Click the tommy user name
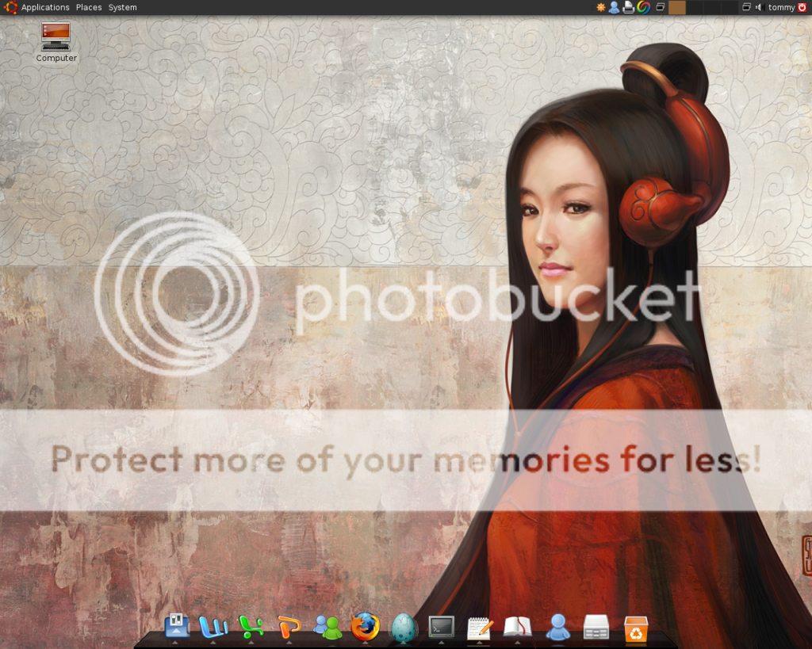This screenshot has height=649, width=812. click(781, 7)
